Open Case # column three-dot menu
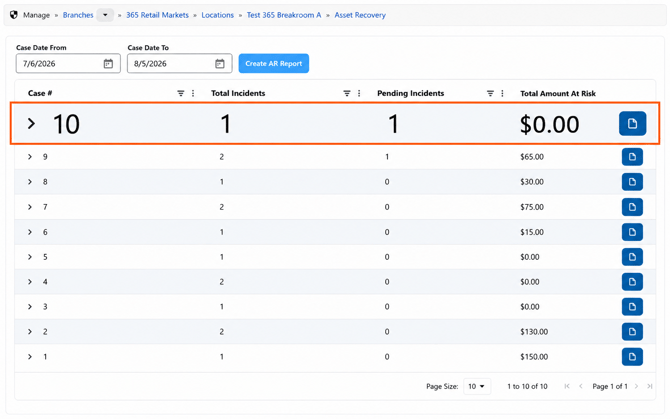670x419 pixels. [x=193, y=93]
